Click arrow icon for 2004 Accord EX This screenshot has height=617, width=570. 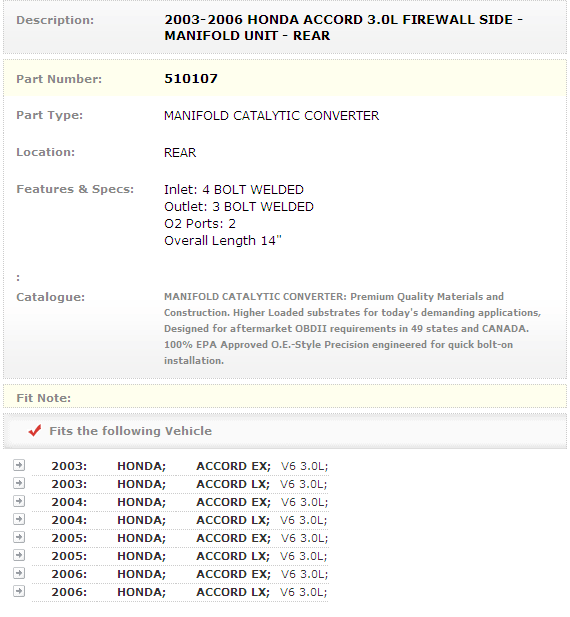click(x=19, y=501)
